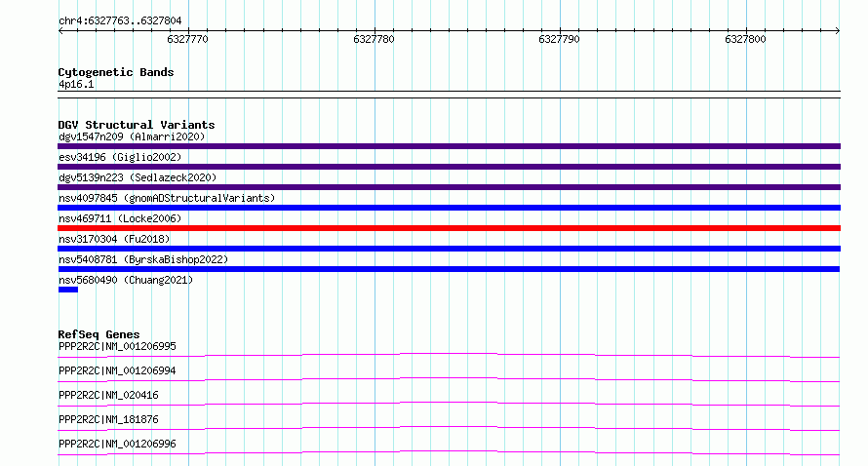The image size is (868, 466).
Task: Click the magenta line under NM_001206996
Action: 449,452
